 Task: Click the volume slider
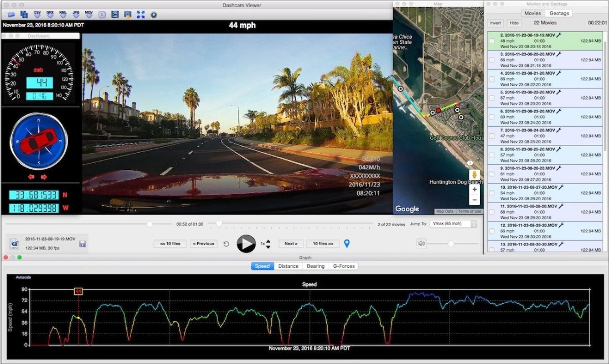click(x=451, y=243)
